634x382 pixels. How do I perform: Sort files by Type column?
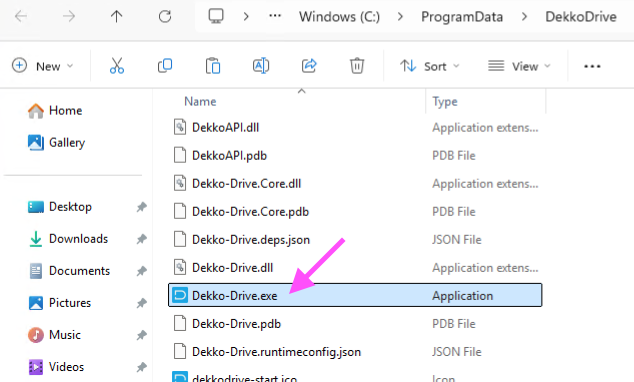pos(445,101)
